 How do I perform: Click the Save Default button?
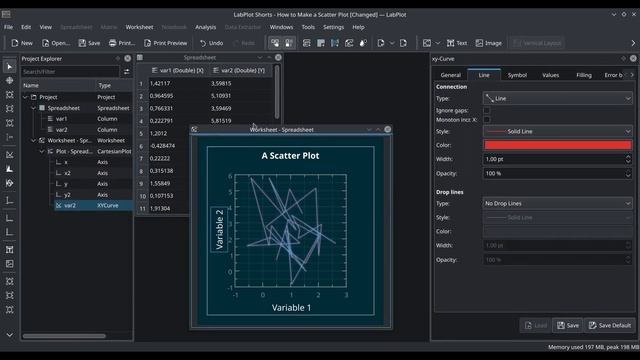[x=610, y=325]
